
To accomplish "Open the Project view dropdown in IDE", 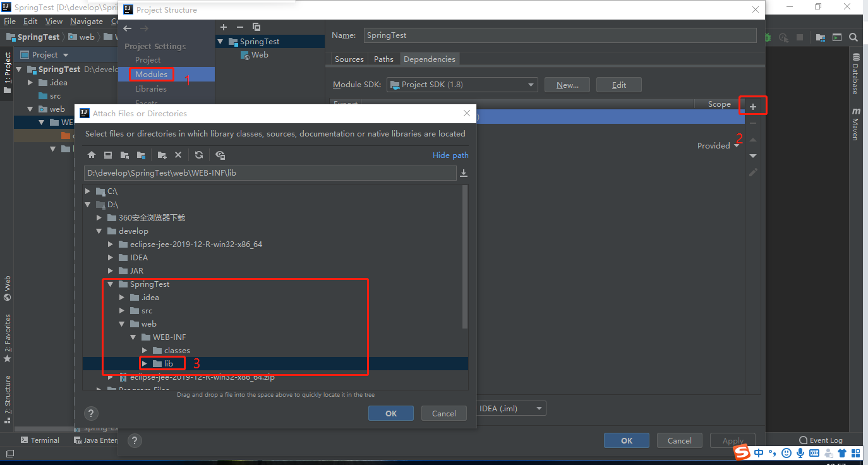I will [44, 54].
